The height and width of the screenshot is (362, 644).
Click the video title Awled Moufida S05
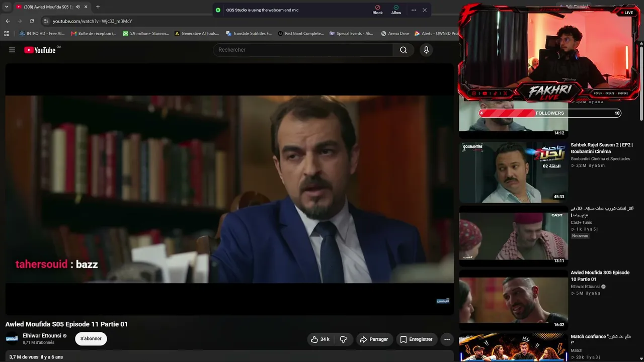coord(66,324)
